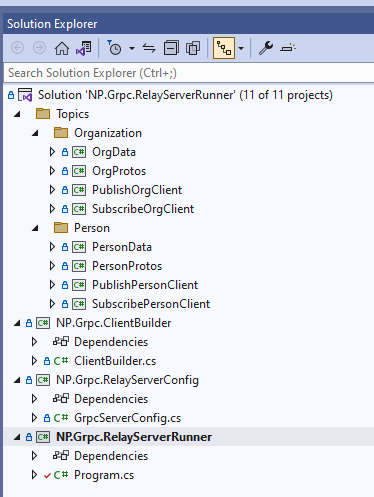Collapse the Topics folder

[x=17, y=114]
